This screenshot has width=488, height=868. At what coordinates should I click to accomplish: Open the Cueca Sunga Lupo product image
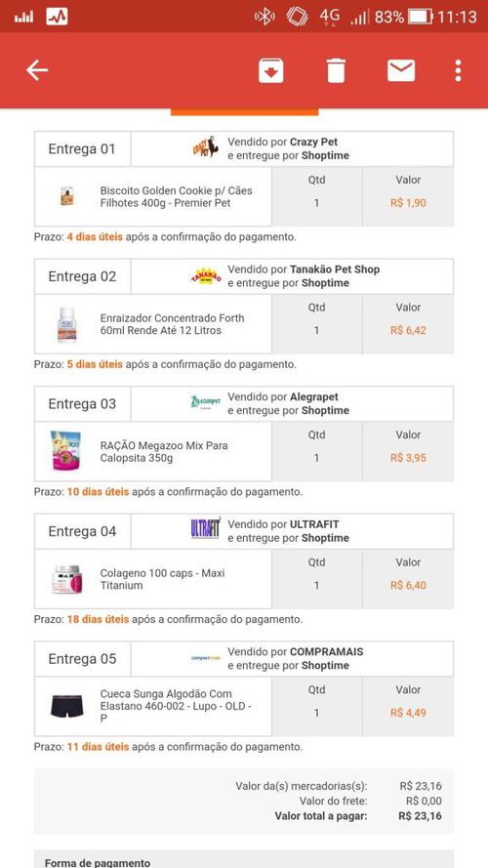click(x=67, y=706)
